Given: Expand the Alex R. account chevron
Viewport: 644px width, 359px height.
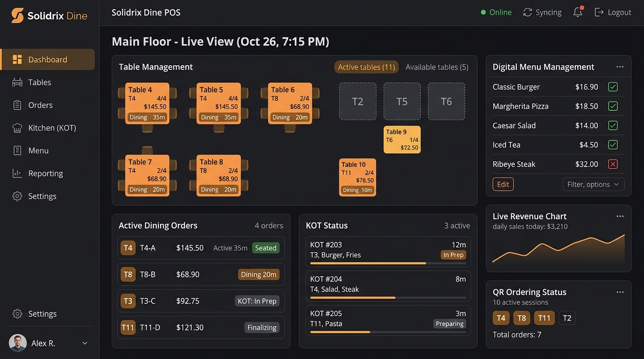Looking at the screenshot, I should coord(85,343).
